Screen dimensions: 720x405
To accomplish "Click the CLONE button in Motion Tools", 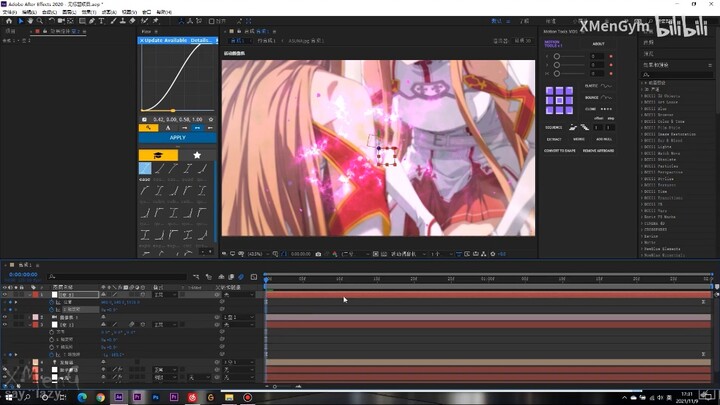I will coord(598,109).
